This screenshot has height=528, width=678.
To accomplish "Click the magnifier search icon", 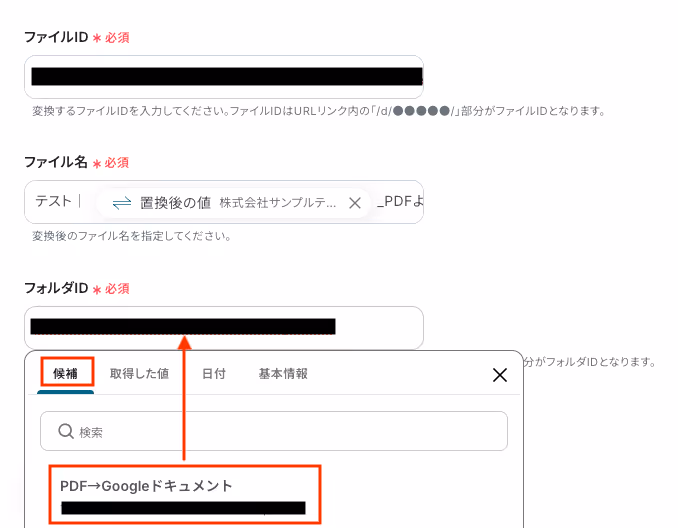I will pyautogui.click(x=66, y=431).
